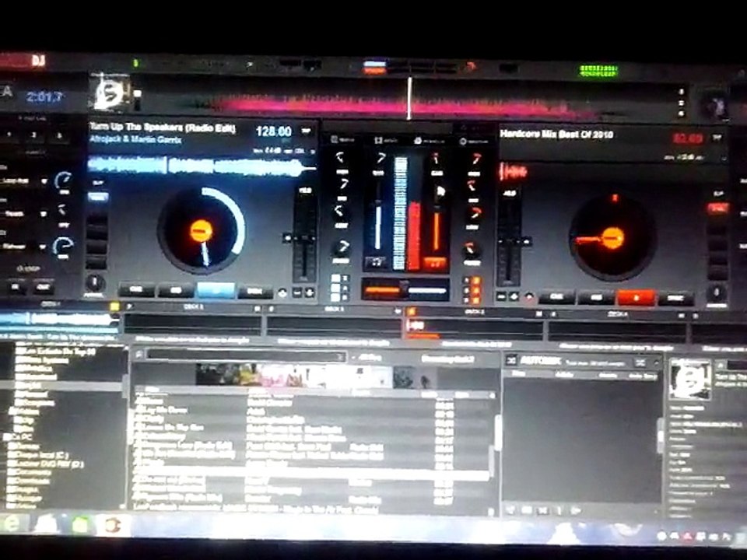Hit the CUE button on left deck
This screenshot has width=747, height=560.
coord(136,289)
